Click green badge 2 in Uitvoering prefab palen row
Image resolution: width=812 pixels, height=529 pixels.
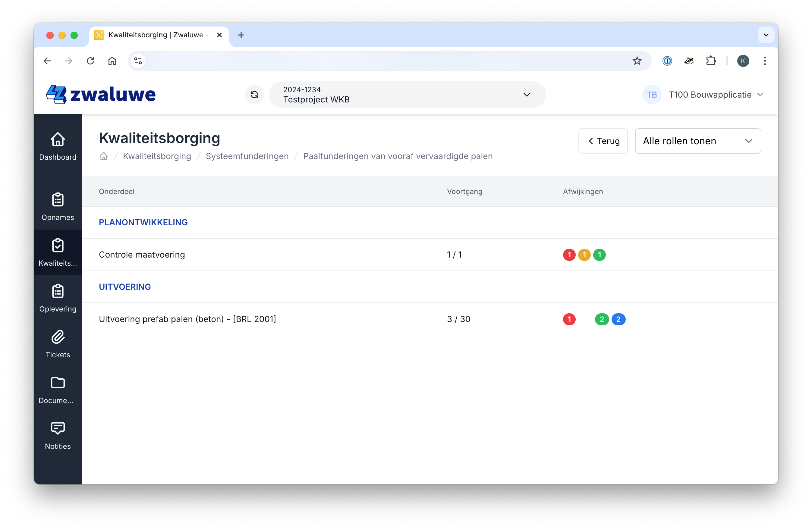(602, 319)
